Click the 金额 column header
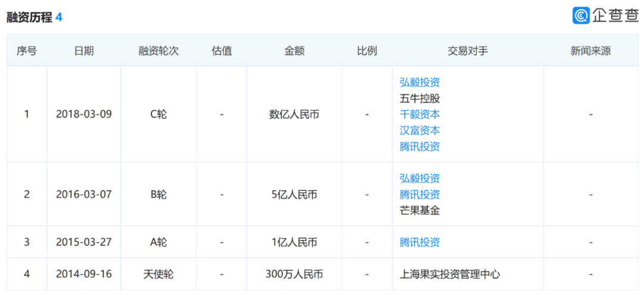This screenshot has width=644, height=297. point(294,51)
